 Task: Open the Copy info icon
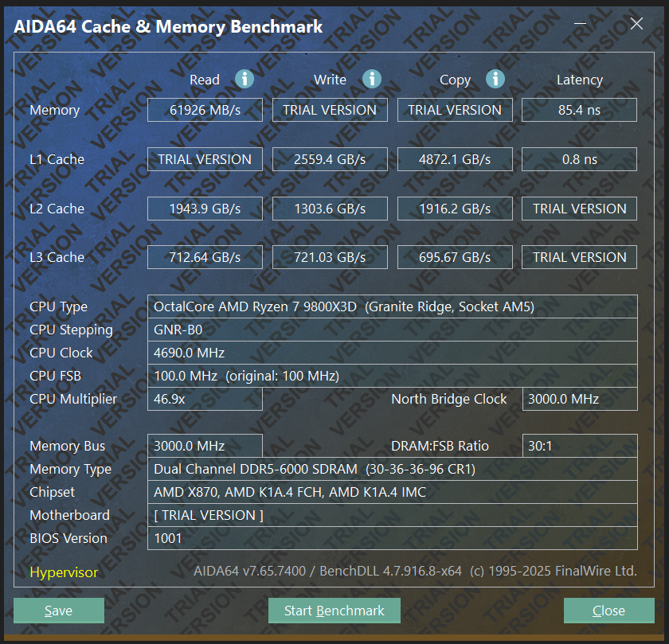click(x=495, y=79)
